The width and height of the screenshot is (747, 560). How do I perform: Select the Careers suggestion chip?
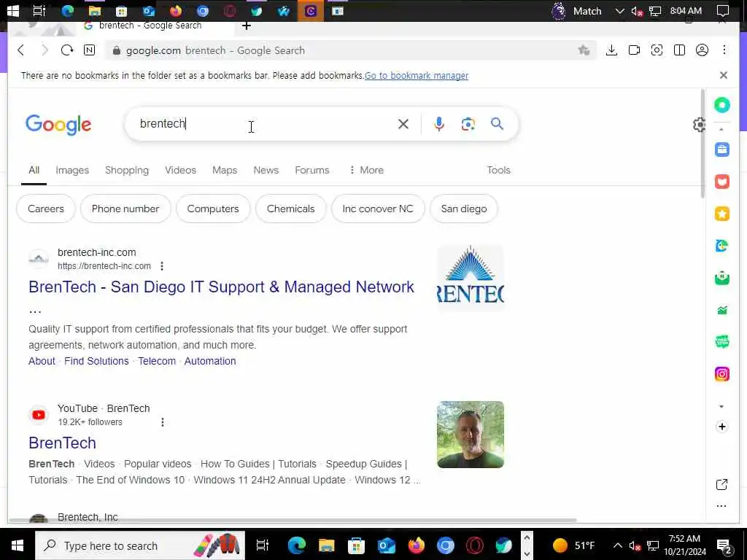point(46,209)
